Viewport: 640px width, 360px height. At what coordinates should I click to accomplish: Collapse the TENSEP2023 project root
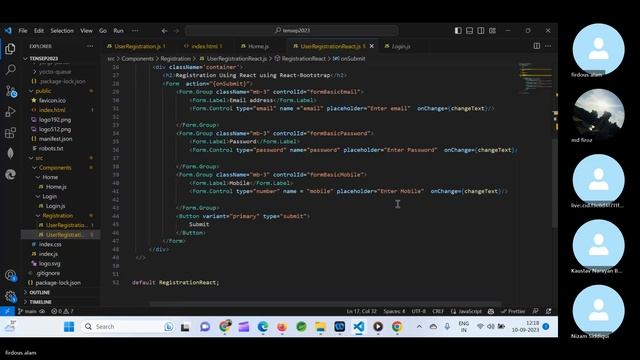[61, 58]
